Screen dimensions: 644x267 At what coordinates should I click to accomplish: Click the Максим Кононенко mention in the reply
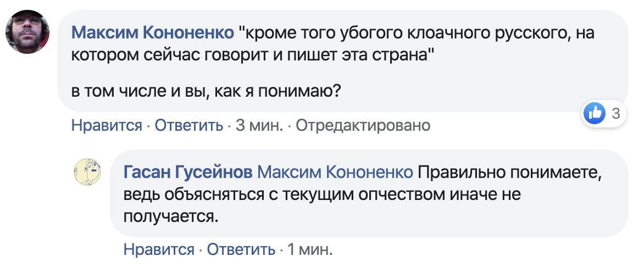pyautogui.click(x=335, y=173)
